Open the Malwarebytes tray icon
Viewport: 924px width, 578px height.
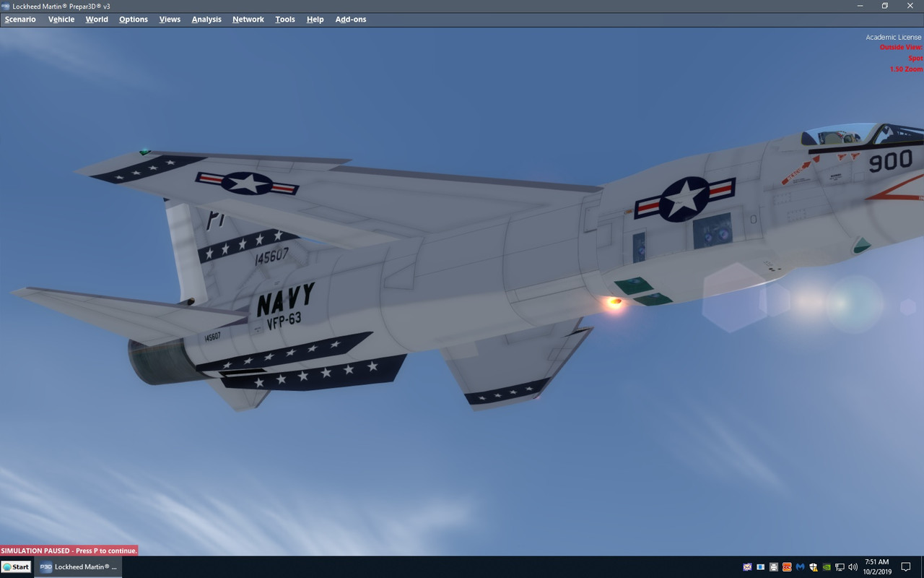[800, 567]
